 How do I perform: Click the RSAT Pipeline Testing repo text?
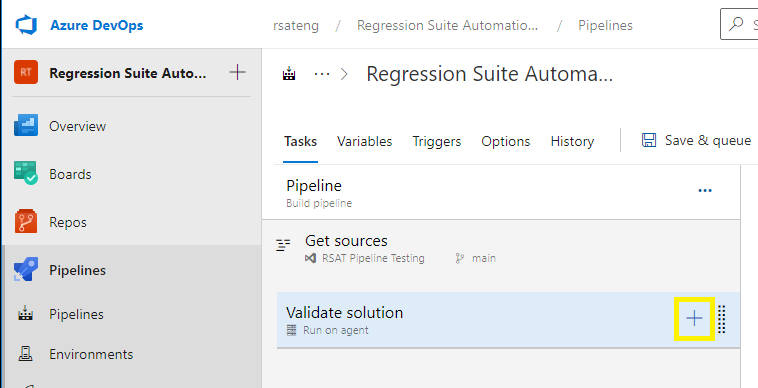point(373,259)
